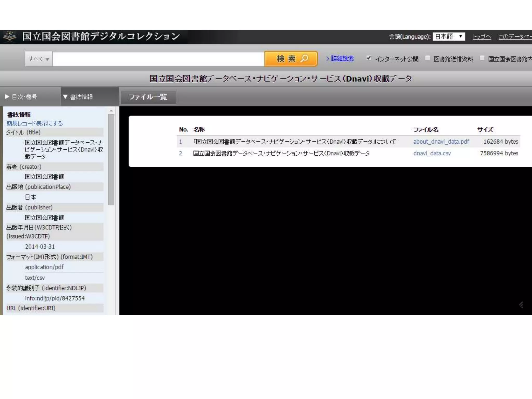Click the 詳細検索 advanced search link
Screen dimensions: 532x399
click(x=342, y=59)
